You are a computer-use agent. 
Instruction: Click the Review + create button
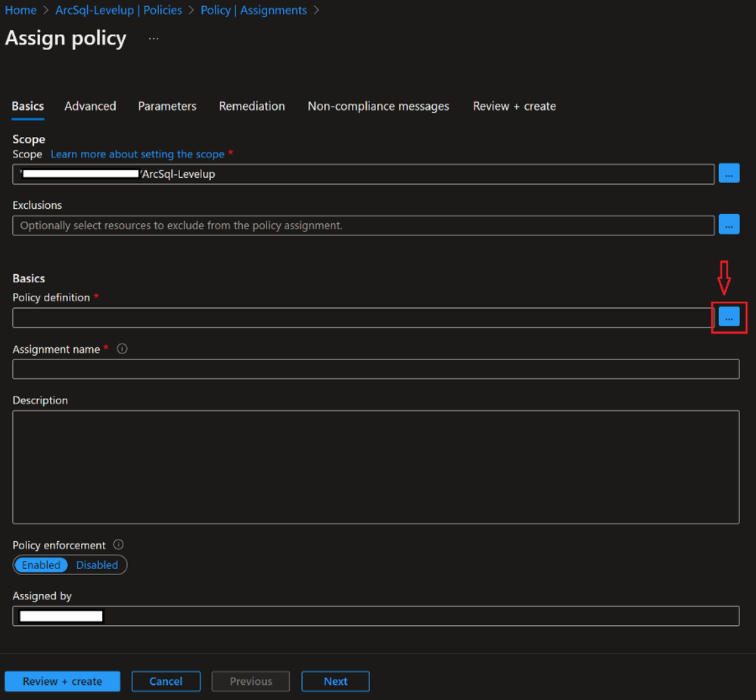(x=62, y=681)
